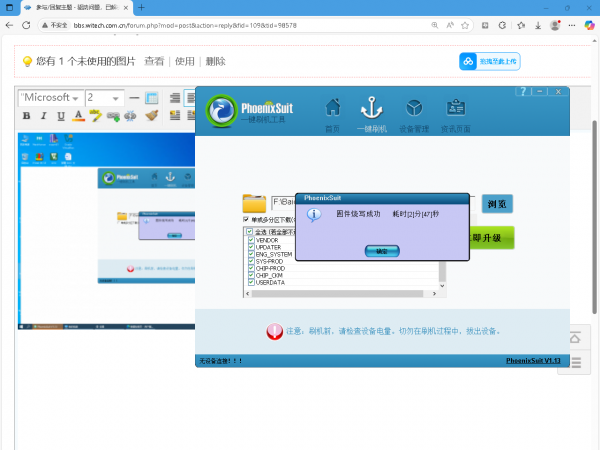Image resolution: width=600 pixels, height=450 pixels.
Task: Click the font color icon
Action: coord(78,116)
